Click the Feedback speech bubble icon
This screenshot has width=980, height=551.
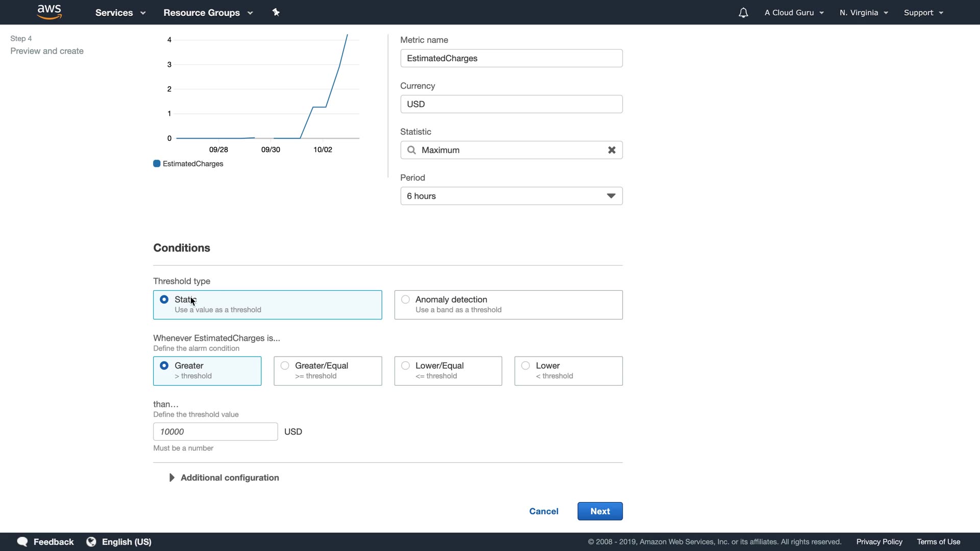click(22, 542)
